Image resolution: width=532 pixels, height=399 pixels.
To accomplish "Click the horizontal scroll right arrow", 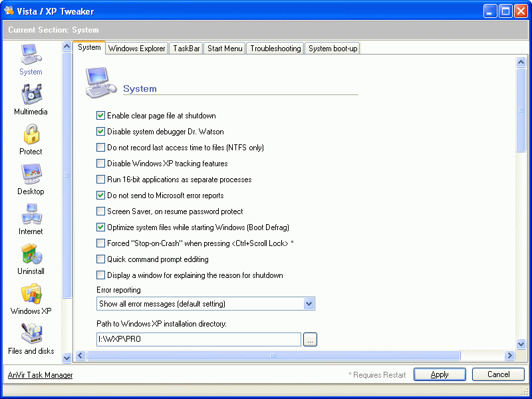I will click(x=509, y=356).
